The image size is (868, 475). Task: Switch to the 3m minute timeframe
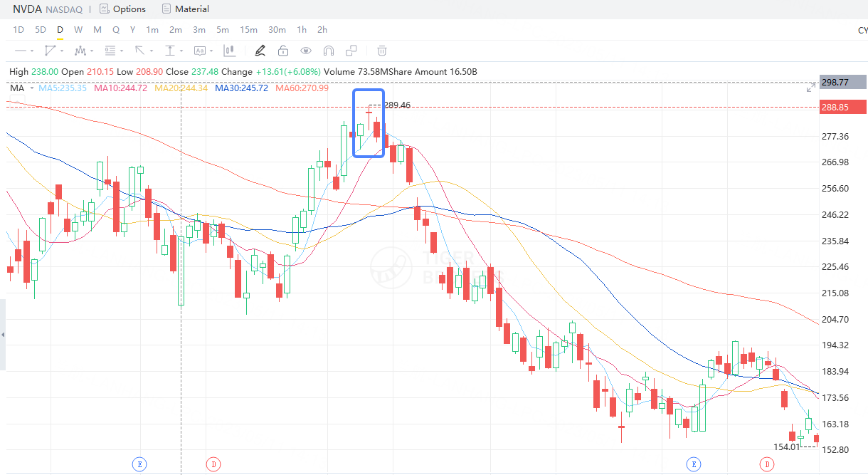pyautogui.click(x=199, y=30)
